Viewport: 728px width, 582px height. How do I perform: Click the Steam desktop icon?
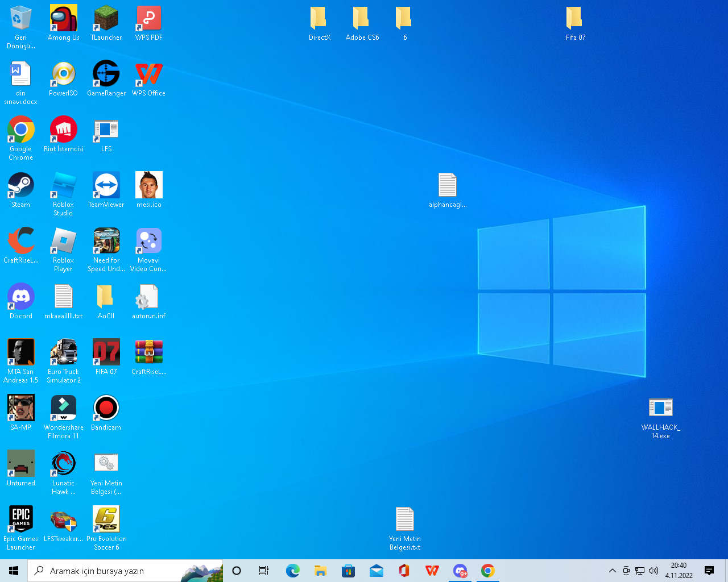pos(21,185)
